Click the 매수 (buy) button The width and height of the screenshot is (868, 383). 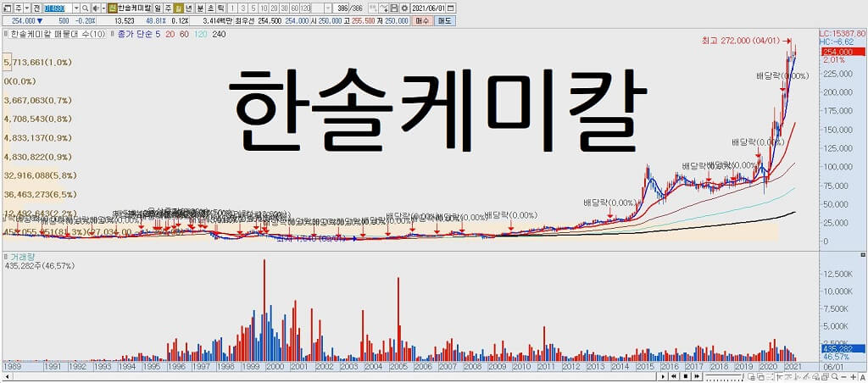(422, 20)
